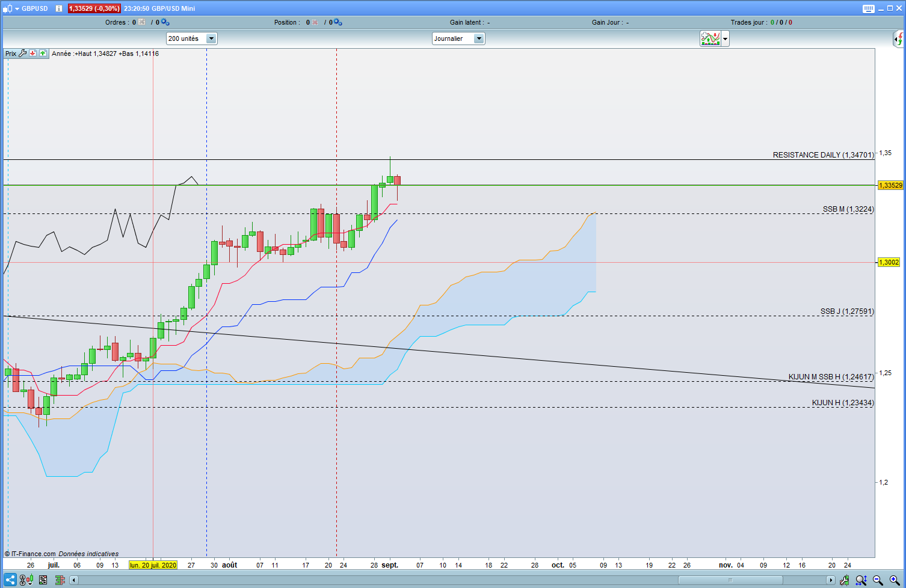Open position settings gears icon
The height and width of the screenshot is (588, 906).
337,22
